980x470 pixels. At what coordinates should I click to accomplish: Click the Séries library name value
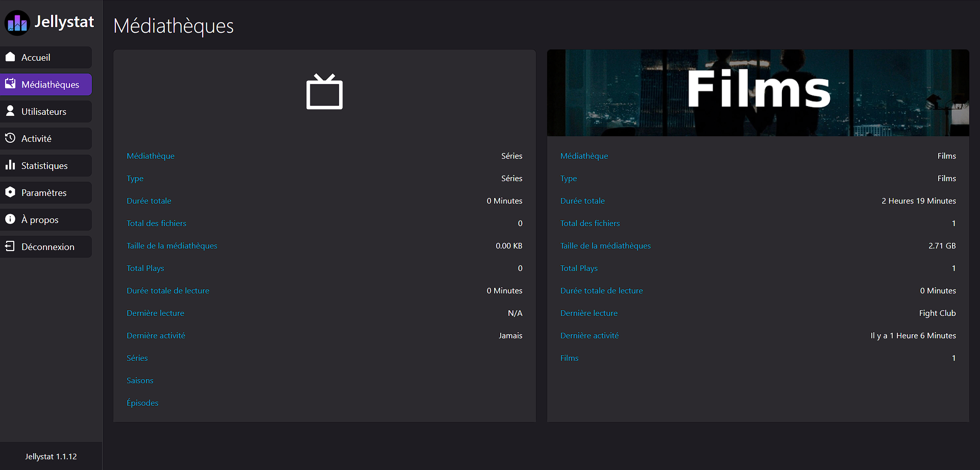coord(511,156)
